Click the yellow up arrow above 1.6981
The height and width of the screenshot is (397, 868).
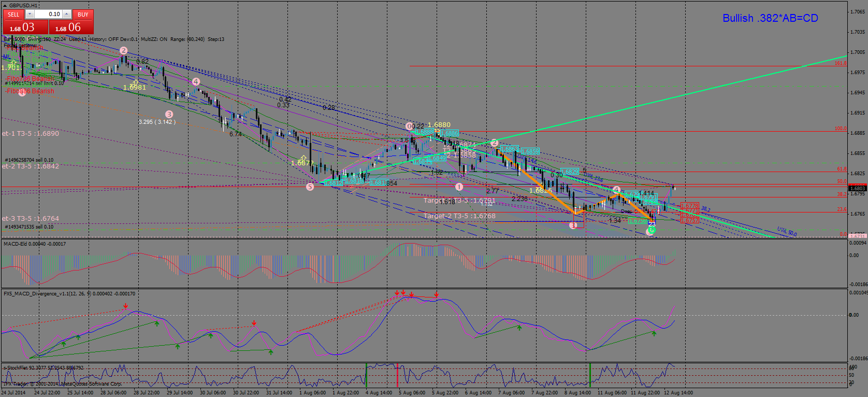(x=136, y=82)
